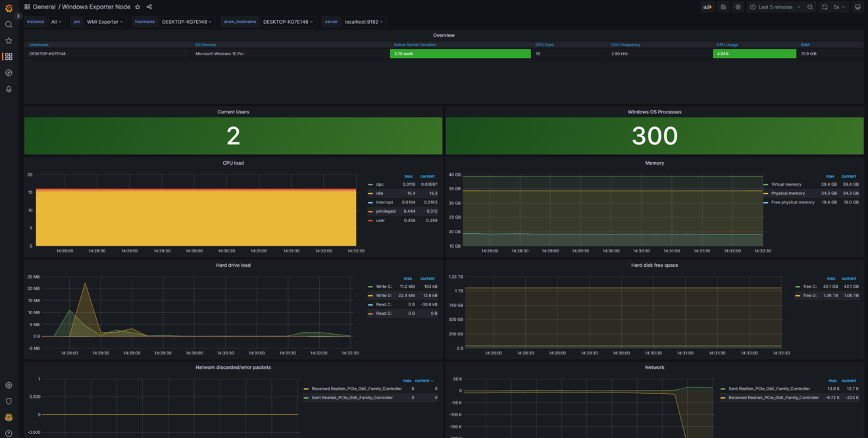868x438 pixels.
Task: Sort Overview table by Username column
Action: 39,45
